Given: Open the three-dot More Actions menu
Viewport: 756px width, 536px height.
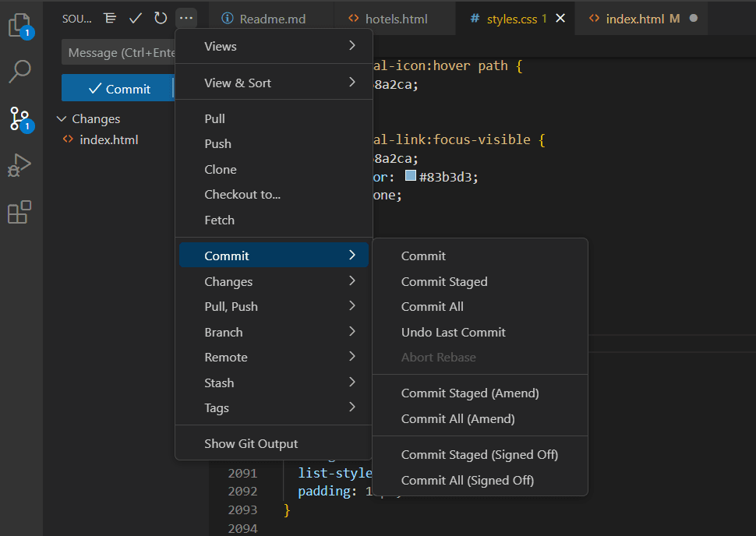Looking at the screenshot, I should (x=186, y=19).
